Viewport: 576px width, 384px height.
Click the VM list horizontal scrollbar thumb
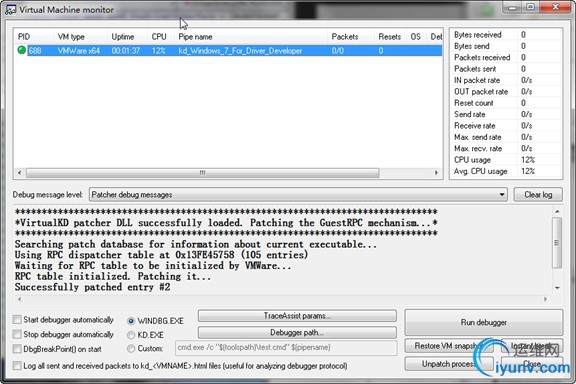click(x=202, y=173)
